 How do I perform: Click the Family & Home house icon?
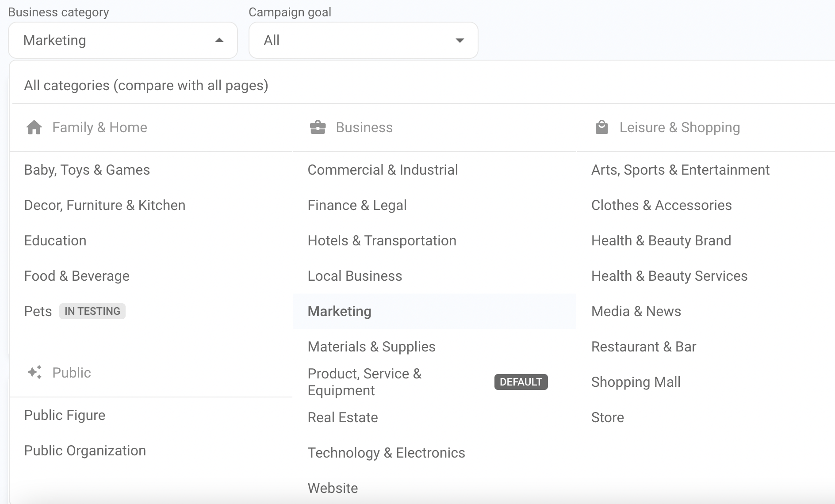[x=34, y=127]
